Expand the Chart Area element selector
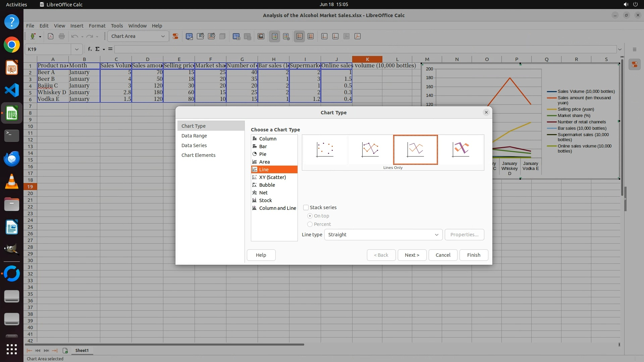The image size is (644, 362). point(163,36)
